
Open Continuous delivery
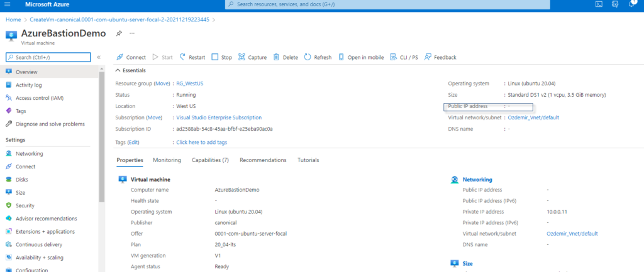click(38, 245)
